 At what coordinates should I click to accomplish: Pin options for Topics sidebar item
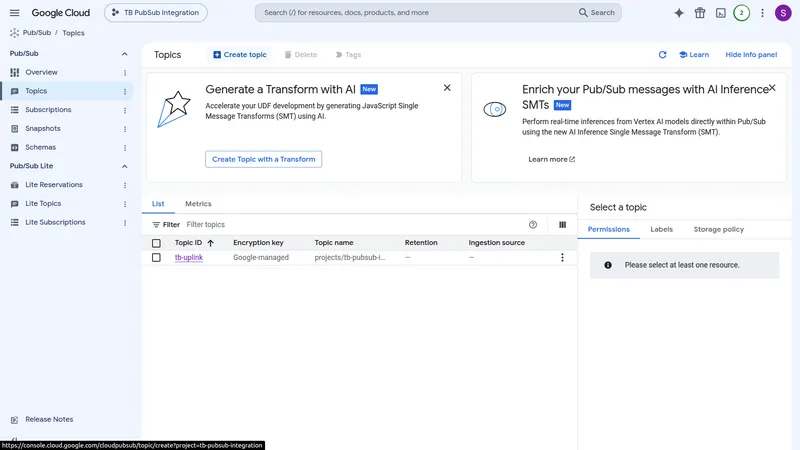125,92
